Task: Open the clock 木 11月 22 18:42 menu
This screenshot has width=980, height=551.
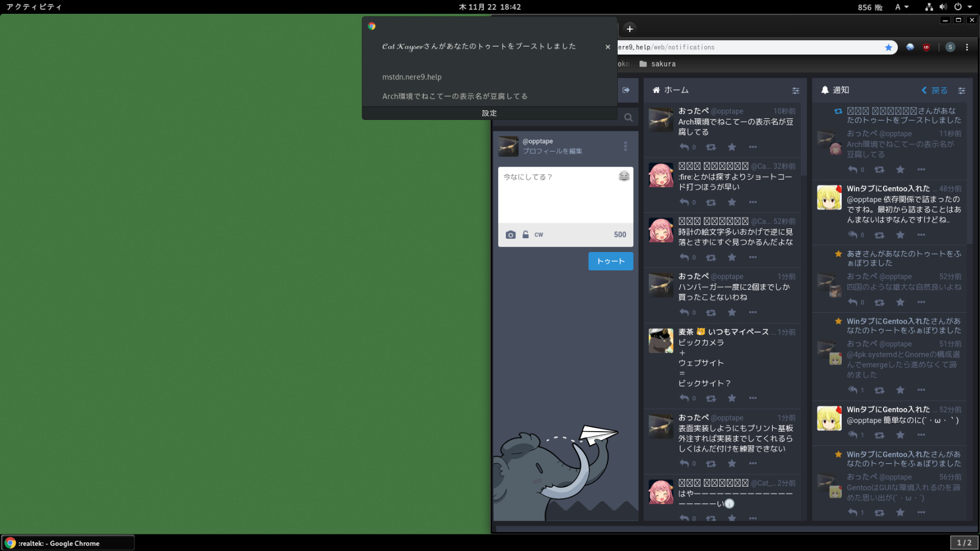Action: (x=490, y=7)
